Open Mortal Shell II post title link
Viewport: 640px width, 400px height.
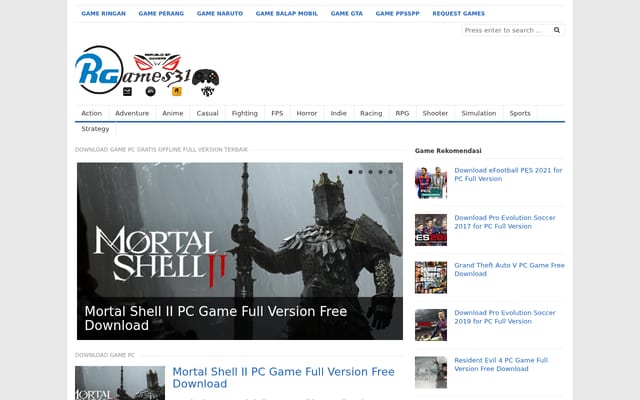point(283,378)
